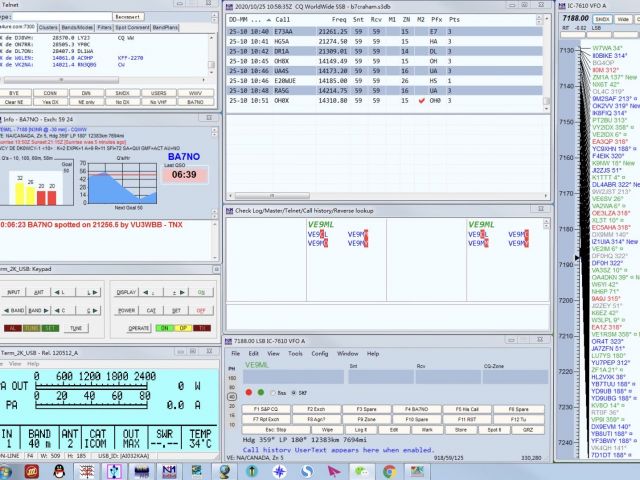640x480 pixels.
Task: Click the DF0H 322° spot in Bandmap
Action: tap(607, 263)
